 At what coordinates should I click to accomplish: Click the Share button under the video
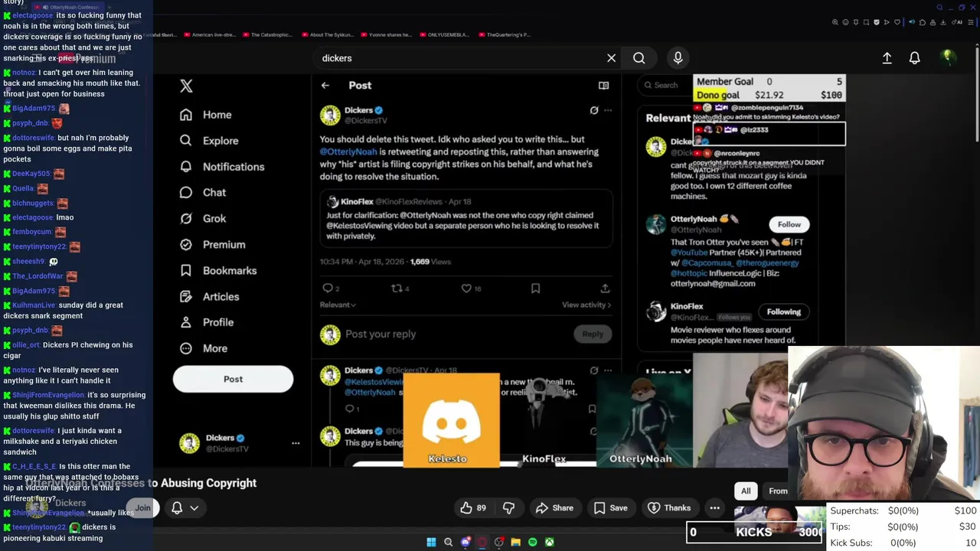pos(554,507)
